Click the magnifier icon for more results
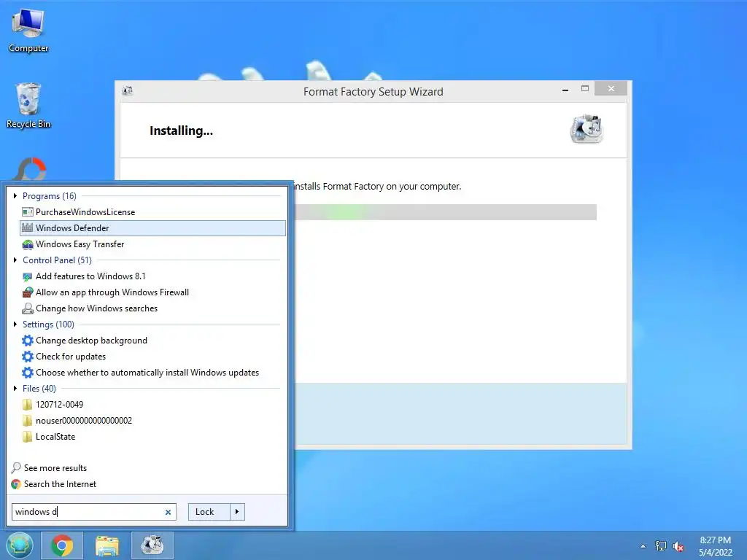747x560 pixels. click(x=16, y=468)
